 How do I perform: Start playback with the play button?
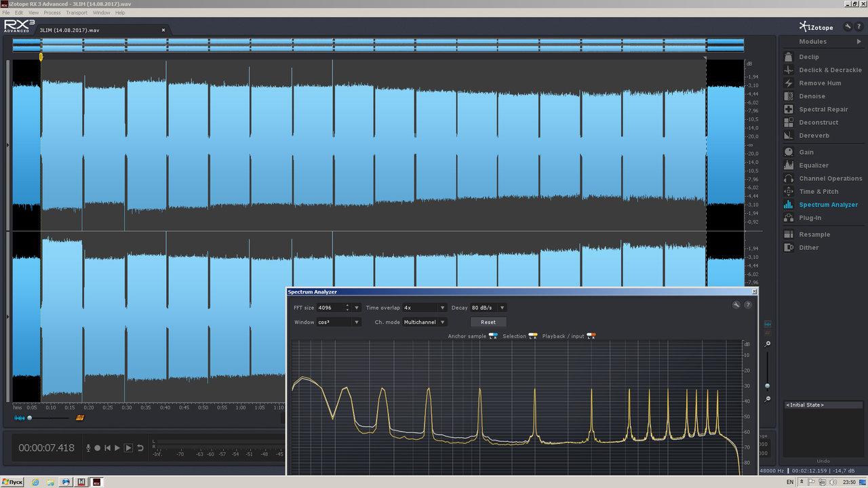117,448
